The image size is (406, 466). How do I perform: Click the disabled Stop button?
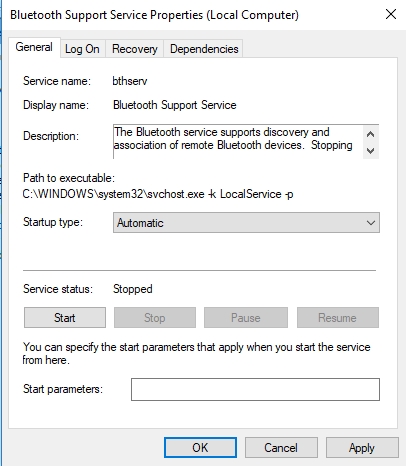(x=155, y=318)
